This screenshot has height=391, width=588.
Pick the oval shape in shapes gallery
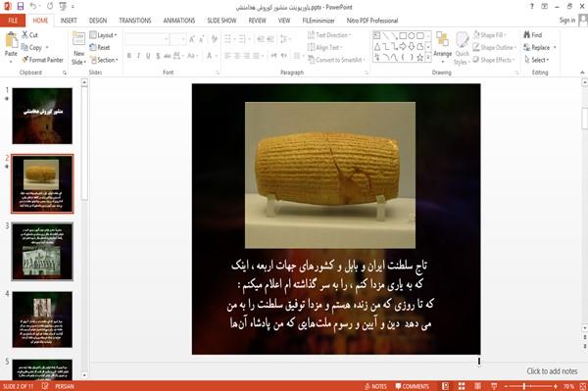[x=412, y=36]
